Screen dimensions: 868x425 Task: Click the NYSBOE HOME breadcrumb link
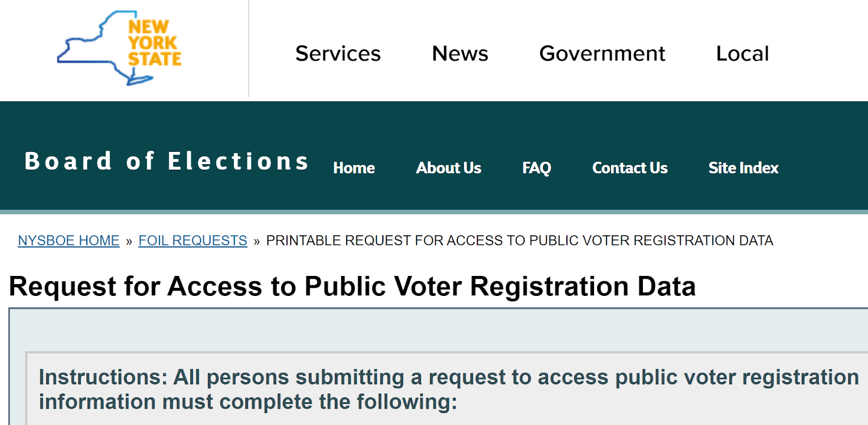(68, 241)
